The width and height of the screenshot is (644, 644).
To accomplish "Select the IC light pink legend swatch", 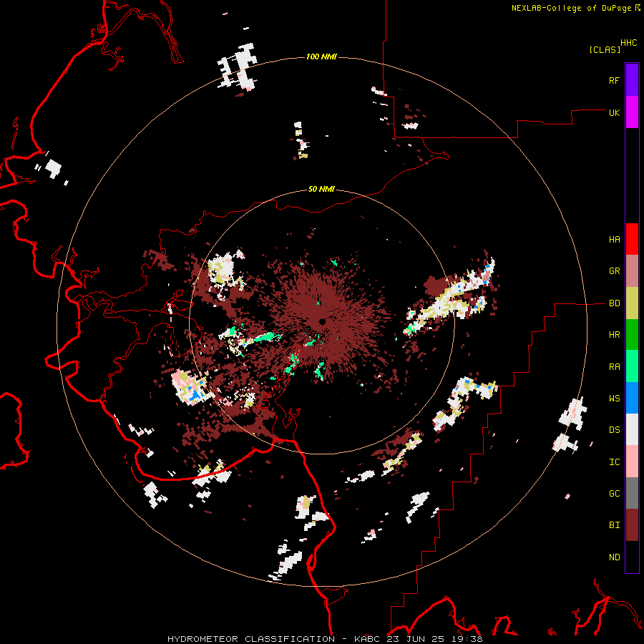I will [x=632, y=462].
